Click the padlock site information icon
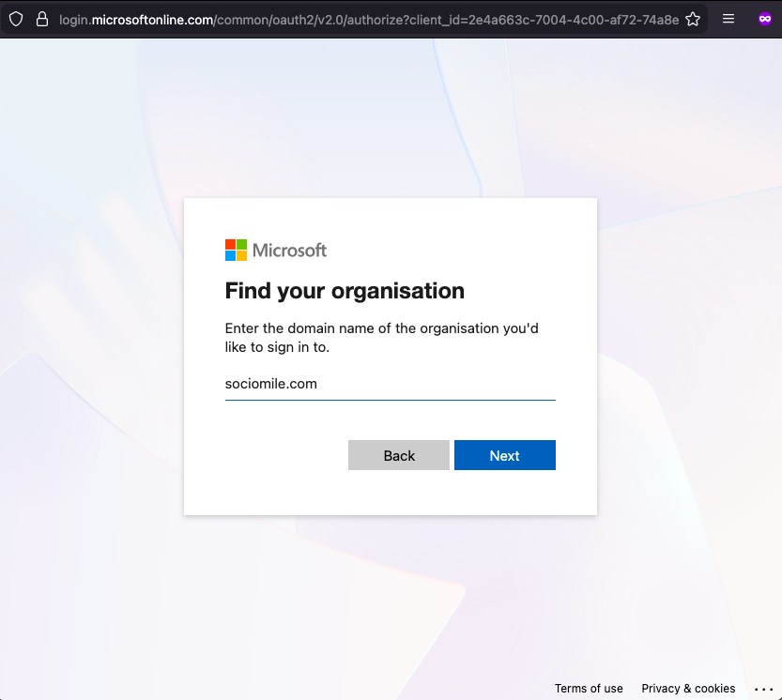This screenshot has height=700, width=782. point(41,19)
